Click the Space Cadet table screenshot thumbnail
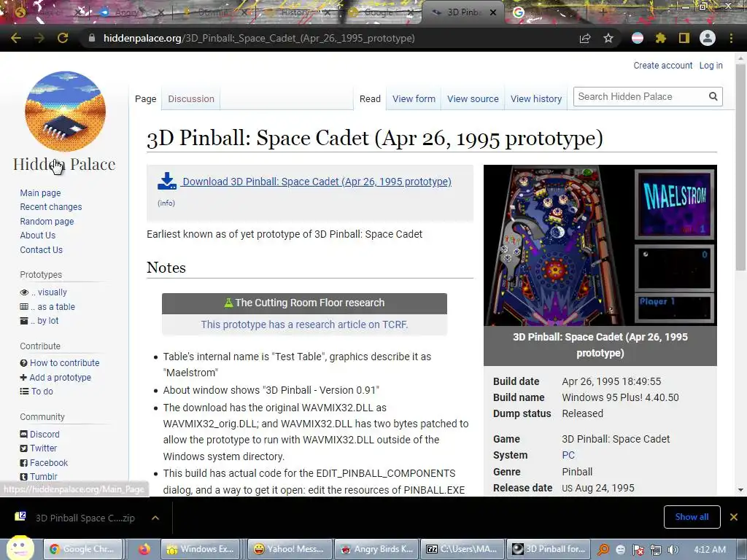This screenshot has width=747, height=560. pos(600,245)
